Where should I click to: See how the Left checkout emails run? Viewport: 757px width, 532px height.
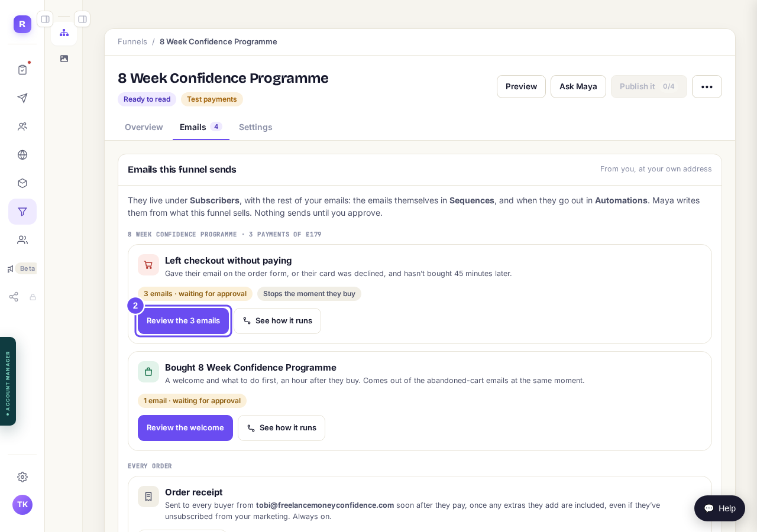pos(277,321)
